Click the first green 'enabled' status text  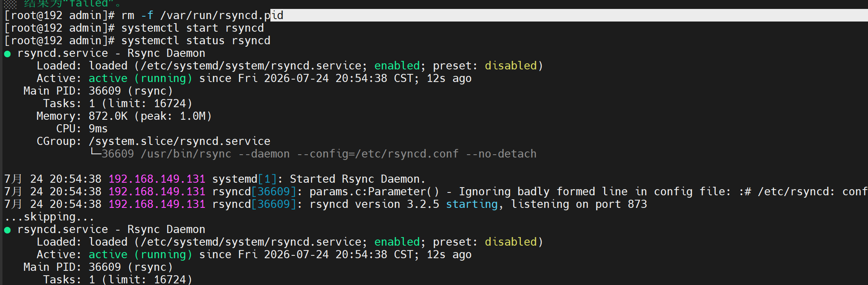pos(397,66)
